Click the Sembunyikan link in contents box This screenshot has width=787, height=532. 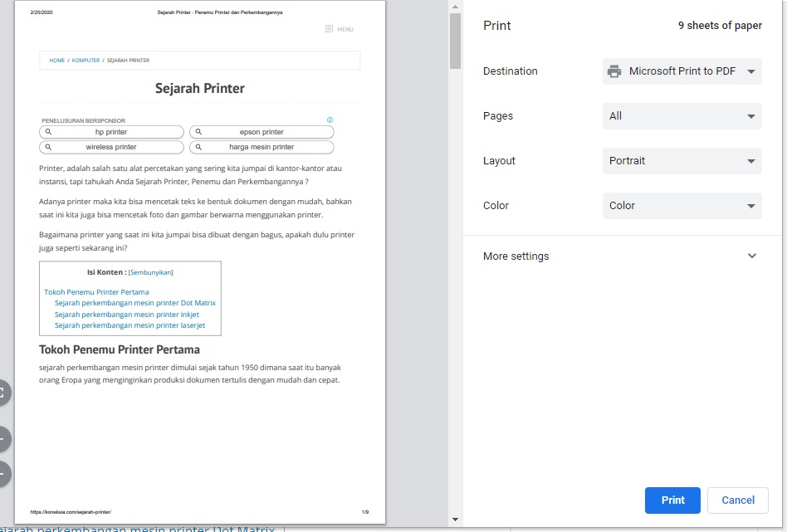click(x=150, y=272)
